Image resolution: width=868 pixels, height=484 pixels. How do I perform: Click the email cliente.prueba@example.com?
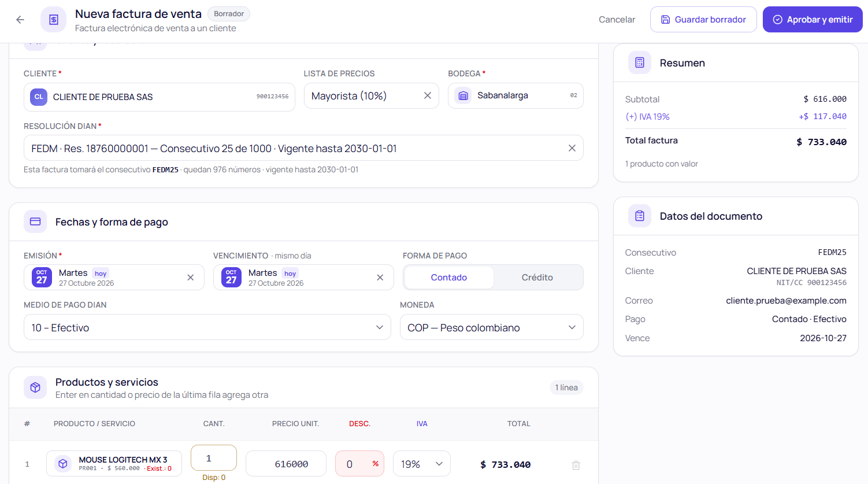[x=786, y=301]
